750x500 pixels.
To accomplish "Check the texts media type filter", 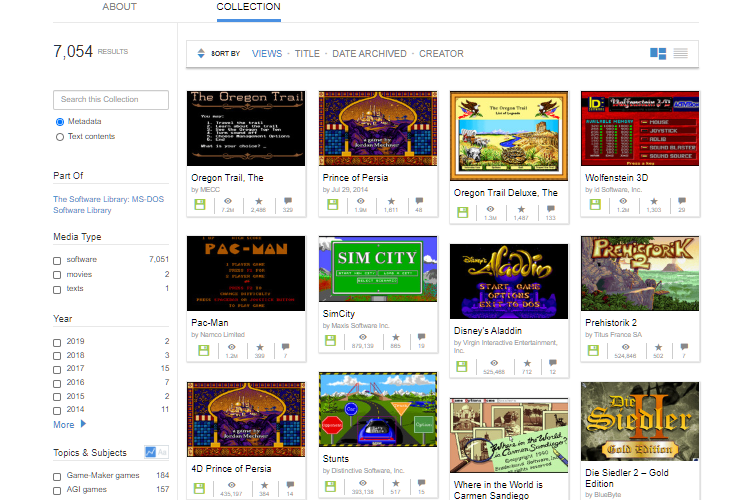I will (57, 290).
